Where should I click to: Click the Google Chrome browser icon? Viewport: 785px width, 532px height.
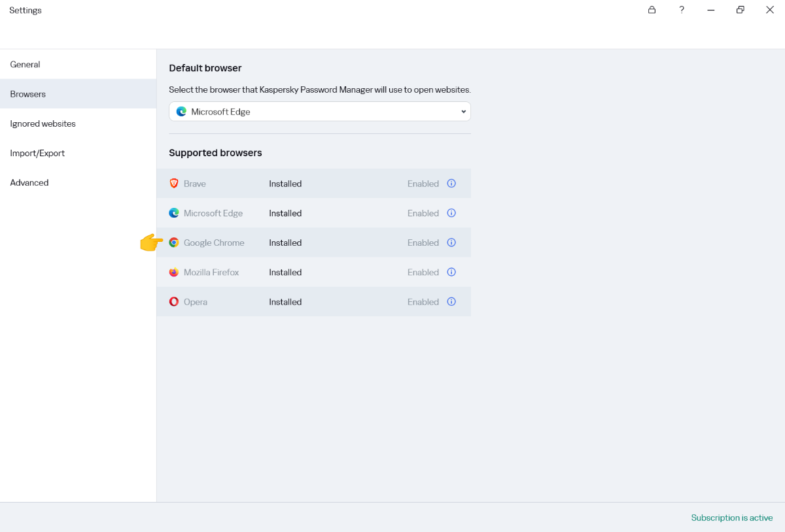point(174,242)
